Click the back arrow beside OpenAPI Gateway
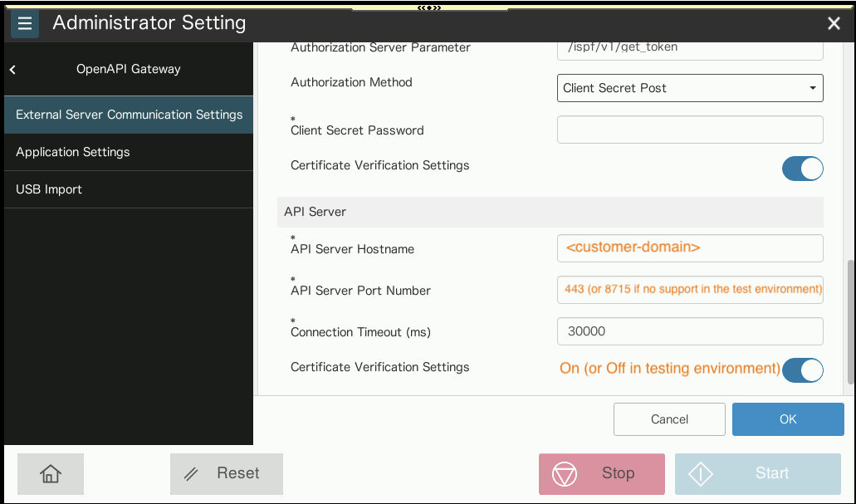The height and width of the screenshot is (504, 856). (x=12, y=69)
